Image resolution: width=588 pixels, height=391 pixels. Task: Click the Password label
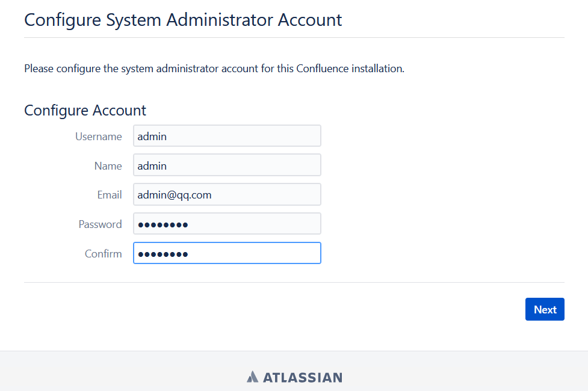pos(101,224)
